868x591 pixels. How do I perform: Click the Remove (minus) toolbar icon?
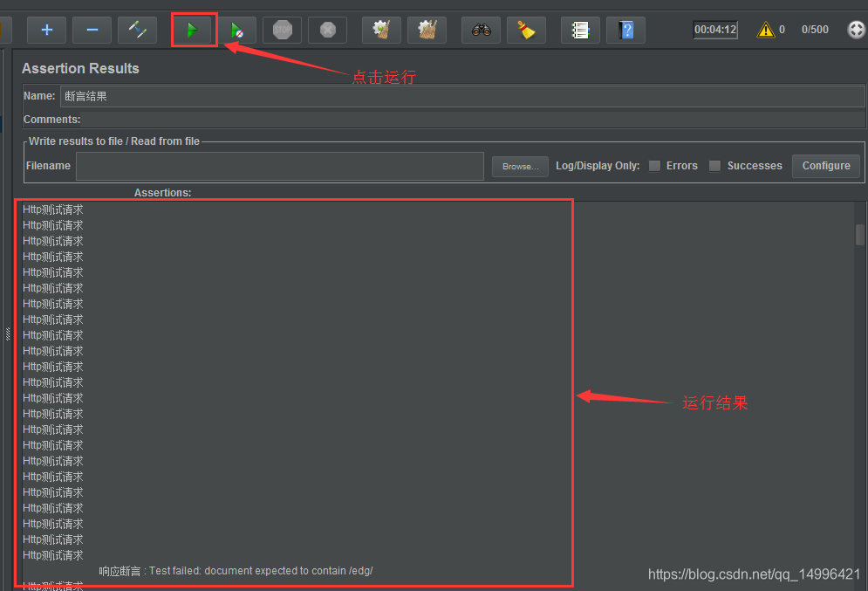click(x=92, y=30)
